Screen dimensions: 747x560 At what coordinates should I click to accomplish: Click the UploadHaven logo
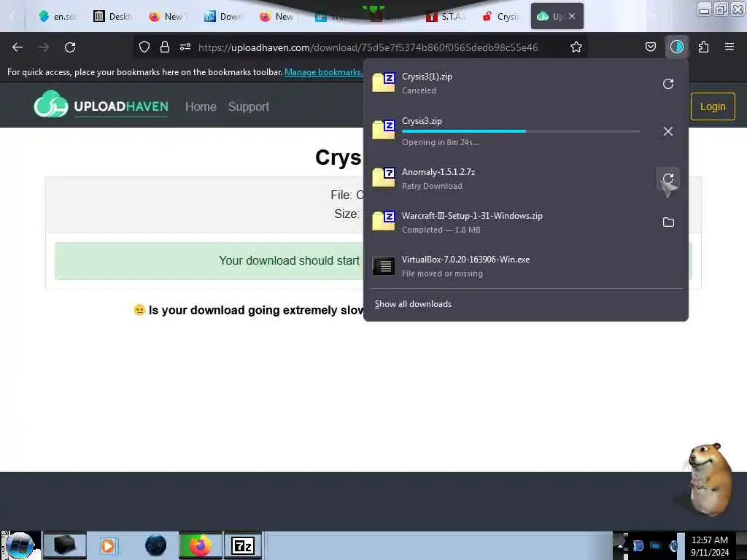(101, 104)
